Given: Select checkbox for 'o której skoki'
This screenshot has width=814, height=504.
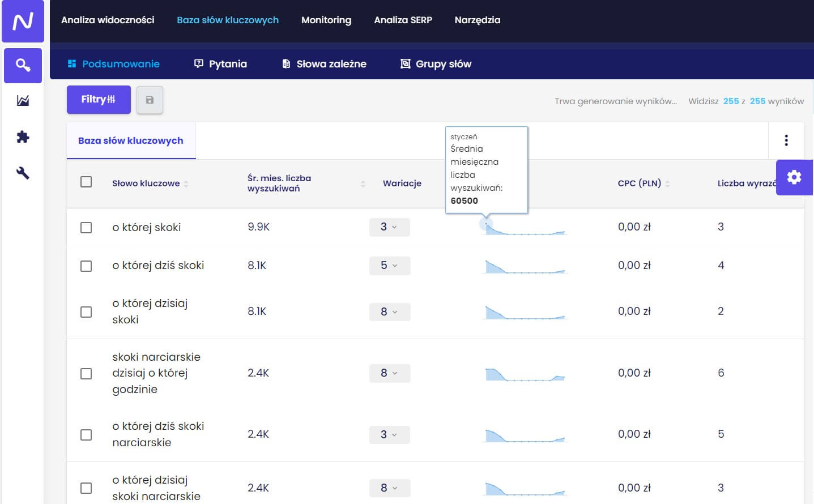Looking at the screenshot, I should (86, 228).
